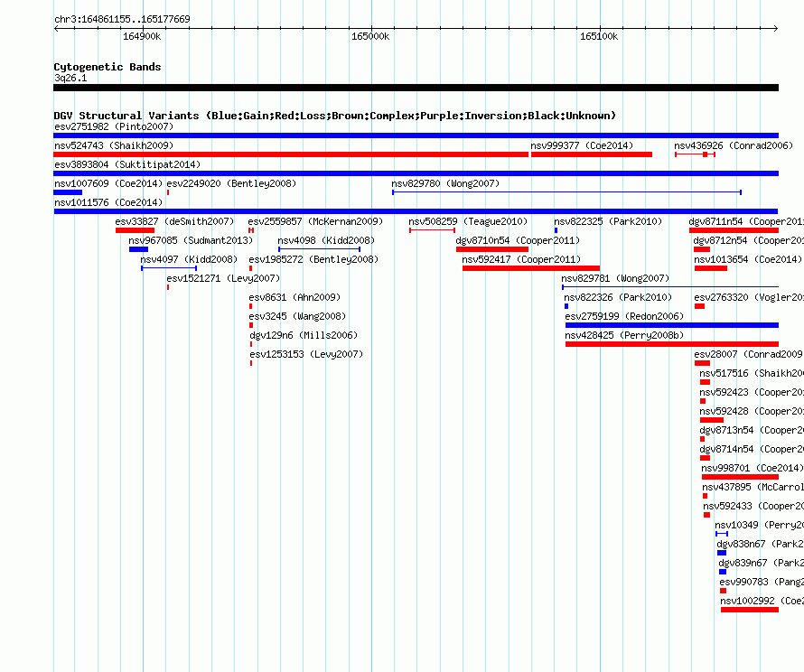
Task: Click blue bar under esv2759199
Action: click(672, 325)
